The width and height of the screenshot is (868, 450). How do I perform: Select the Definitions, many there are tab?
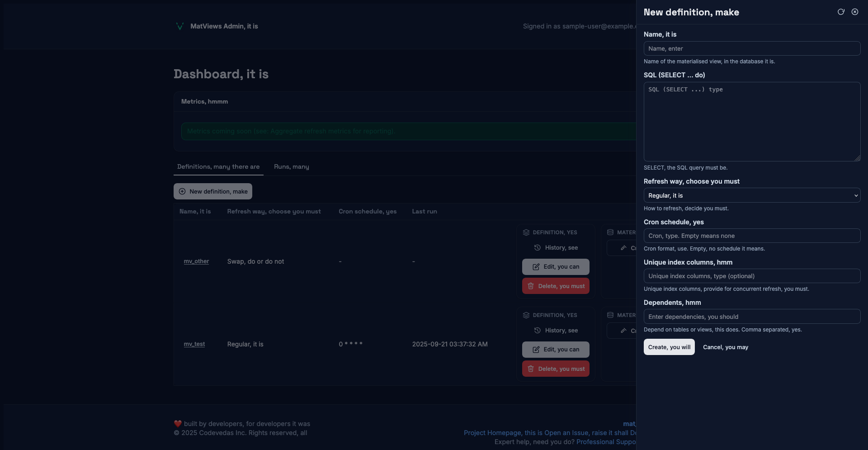[x=218, y=167]
